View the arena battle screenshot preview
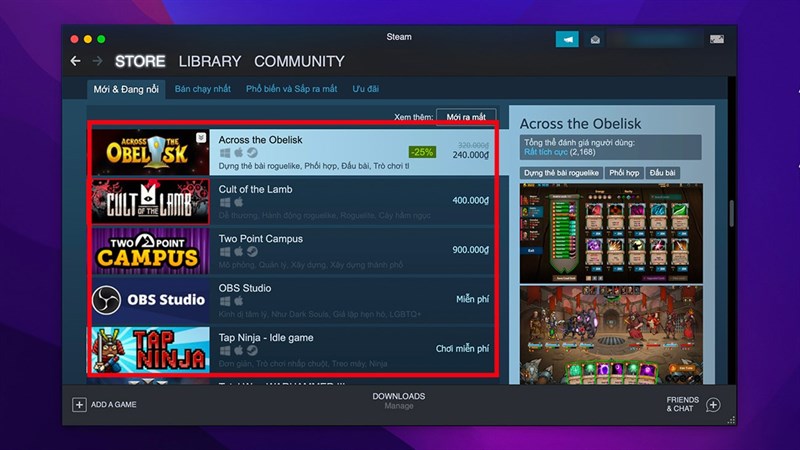This screenshot has width=800, height=450. 611,335
